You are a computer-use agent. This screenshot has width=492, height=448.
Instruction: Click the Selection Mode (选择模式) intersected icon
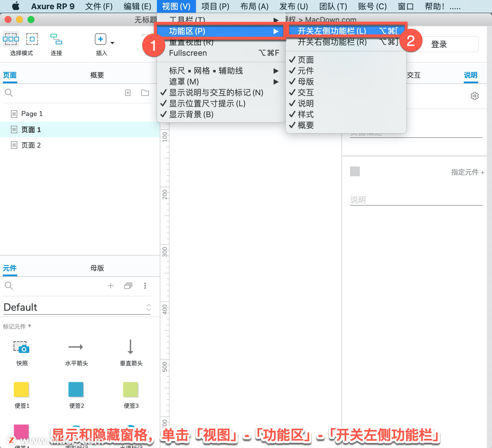[x=11, y=39]
